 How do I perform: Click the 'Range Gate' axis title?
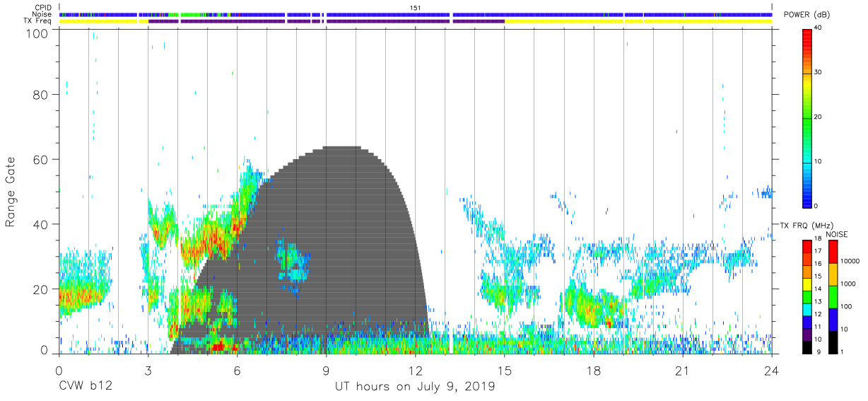click(11, 192)
